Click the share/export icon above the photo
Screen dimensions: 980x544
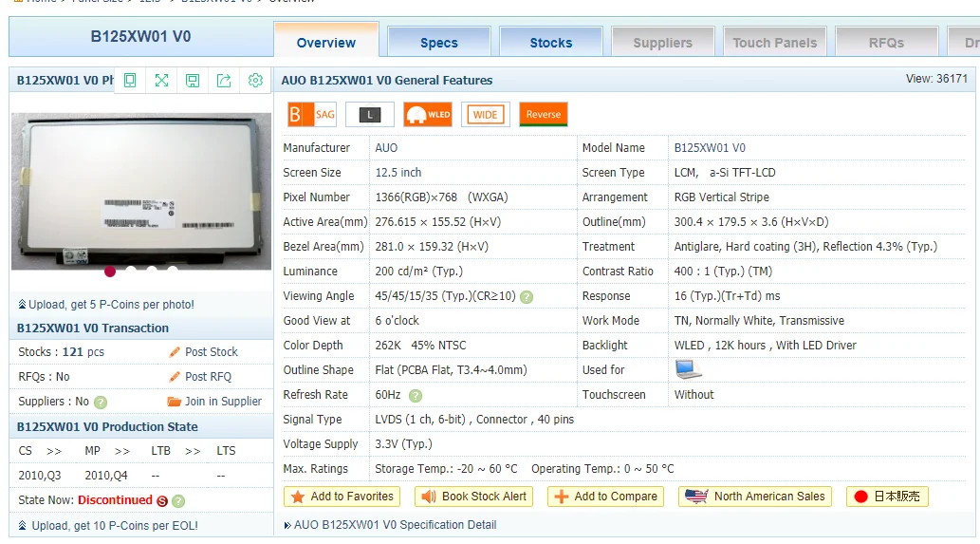point(224,80)
